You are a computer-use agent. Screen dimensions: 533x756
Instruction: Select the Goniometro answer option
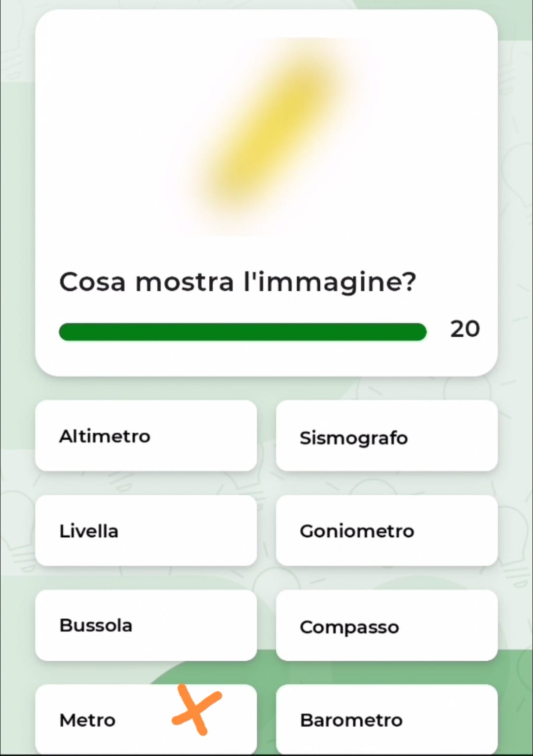tap(386, 531)
